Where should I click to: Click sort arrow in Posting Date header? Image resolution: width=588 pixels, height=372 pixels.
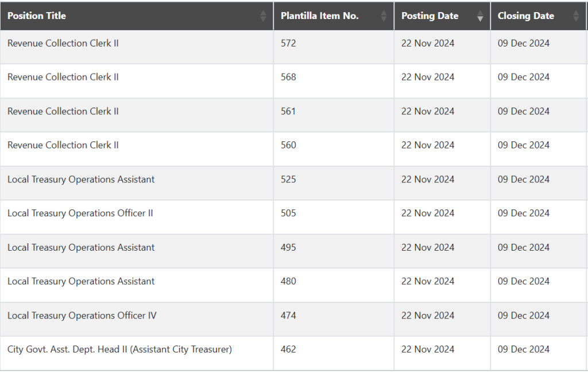pyautogui.click(x=480, y=16)
